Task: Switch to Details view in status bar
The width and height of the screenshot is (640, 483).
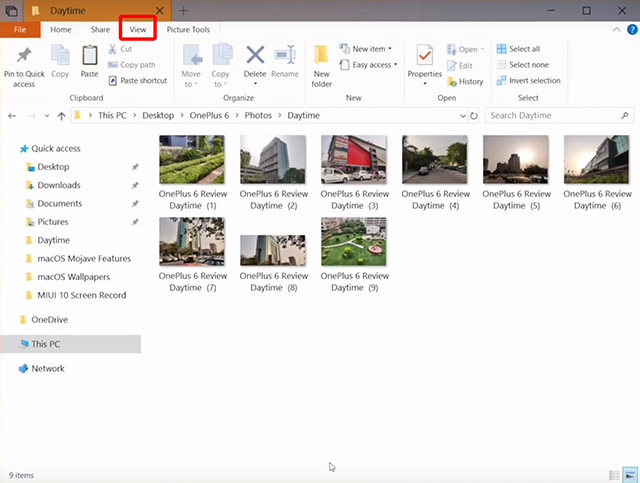Action: pos(614,475)
